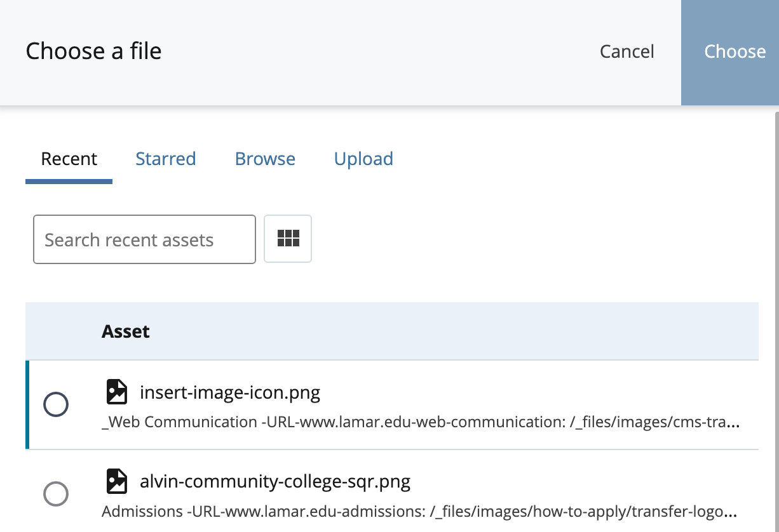Click the Asset column header
Screen dimensions: 779x532
126,331
